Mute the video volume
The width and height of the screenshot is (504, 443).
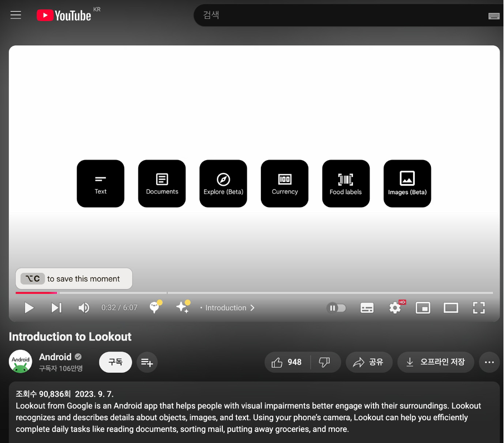84,308
